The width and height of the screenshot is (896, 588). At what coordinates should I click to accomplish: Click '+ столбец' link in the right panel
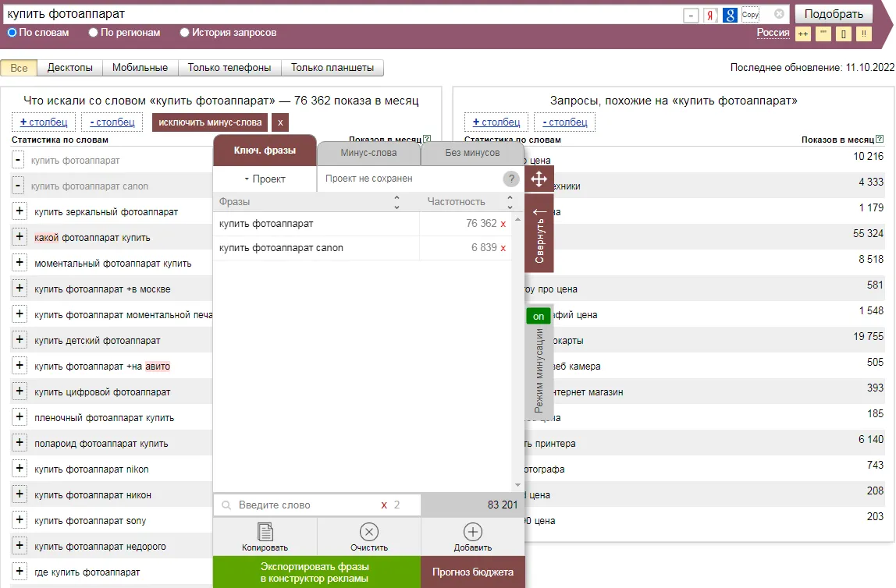coord(496,122)
